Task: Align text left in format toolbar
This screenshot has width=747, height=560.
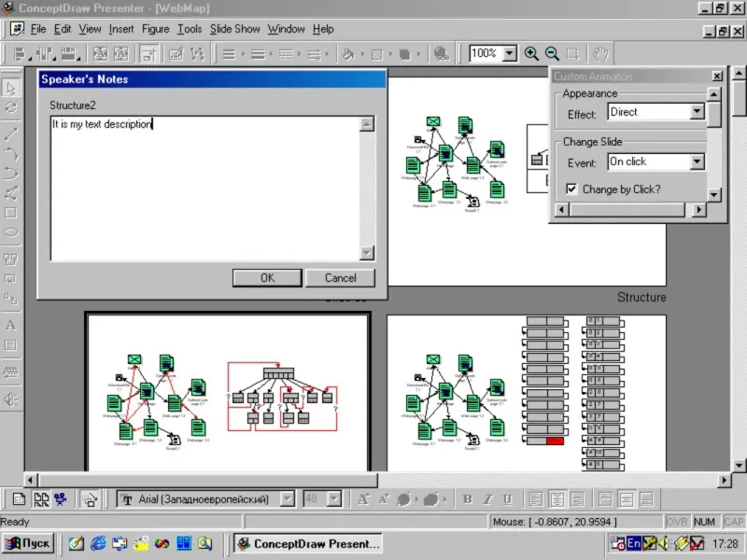Action: [535, 499]
